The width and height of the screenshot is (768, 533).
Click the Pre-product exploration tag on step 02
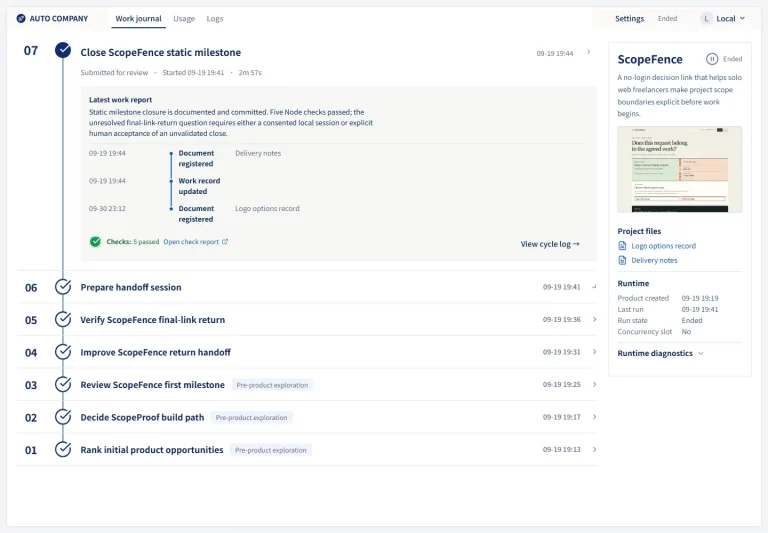pos(251,417)
